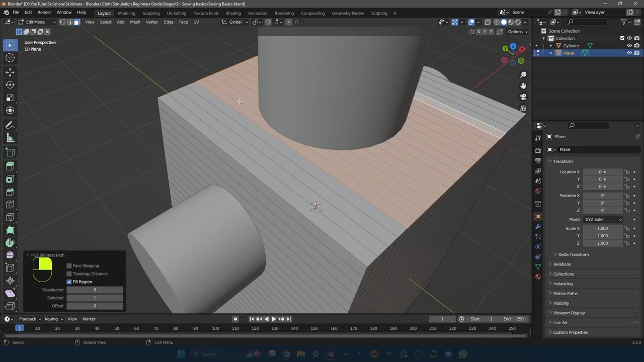Switch to the Shading workspace tab

point(233,13)
